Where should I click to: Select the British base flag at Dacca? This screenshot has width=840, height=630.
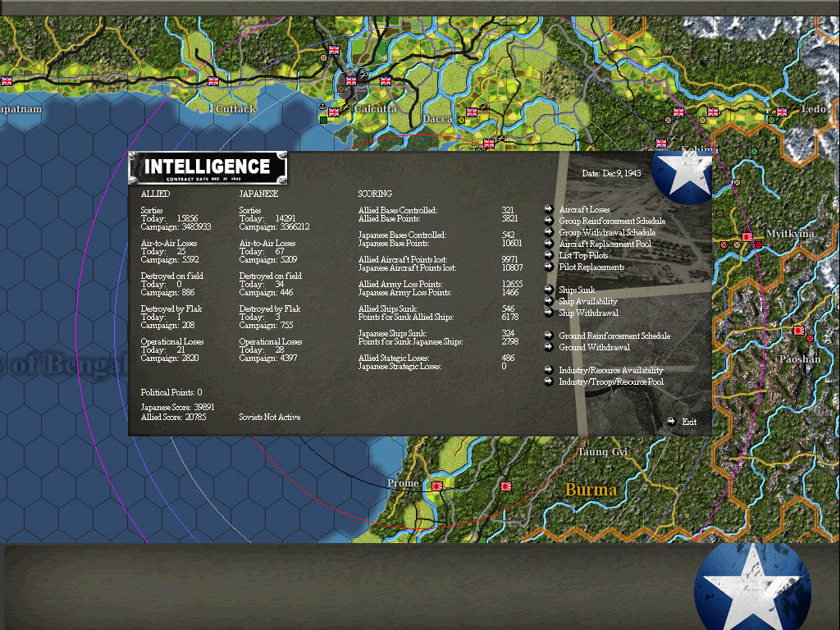(x=472, y=112)
